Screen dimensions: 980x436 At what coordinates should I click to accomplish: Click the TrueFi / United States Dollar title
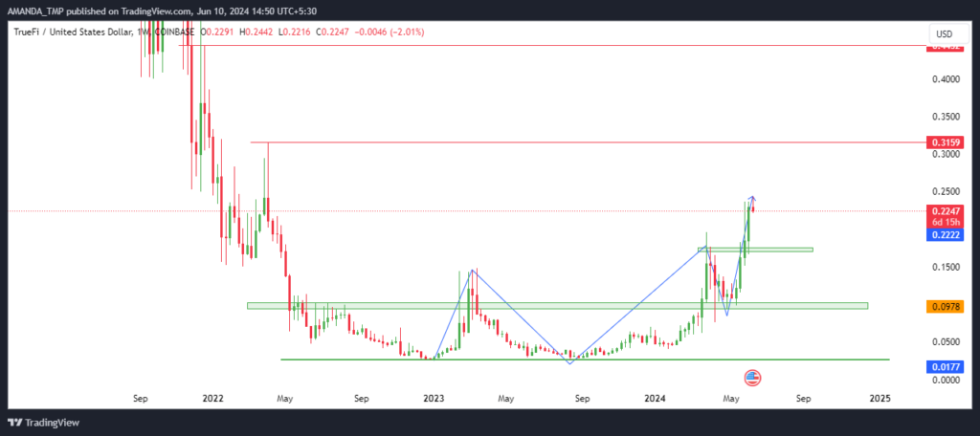tap(72, 32)
